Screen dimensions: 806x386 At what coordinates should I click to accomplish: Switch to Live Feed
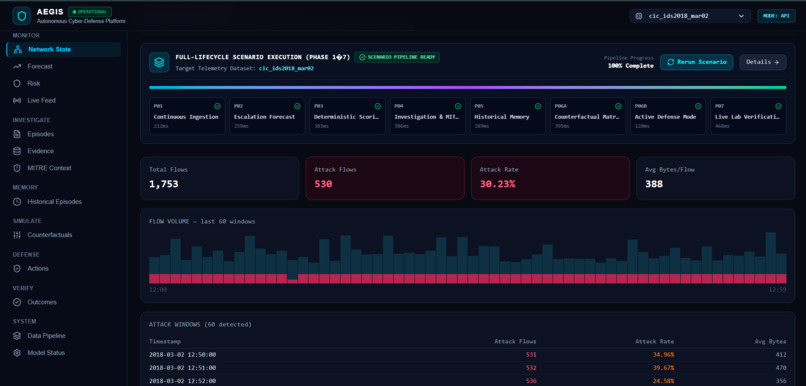[x=64, y=100]
